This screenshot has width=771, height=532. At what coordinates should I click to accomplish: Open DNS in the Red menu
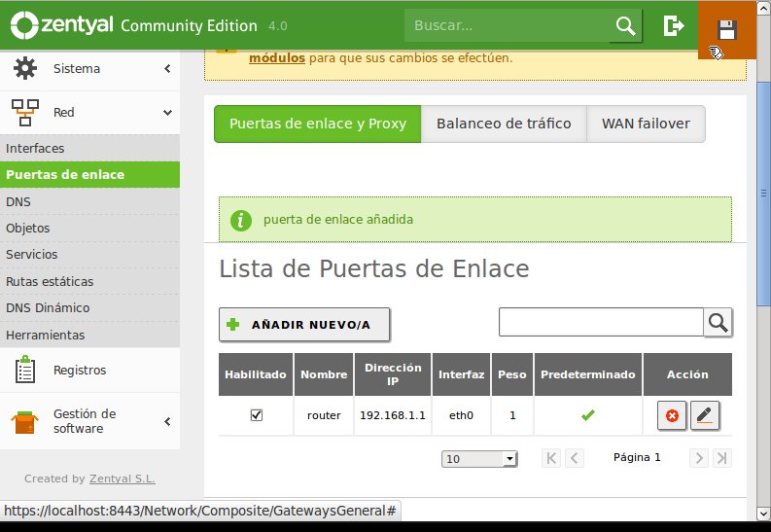(89, 201)
